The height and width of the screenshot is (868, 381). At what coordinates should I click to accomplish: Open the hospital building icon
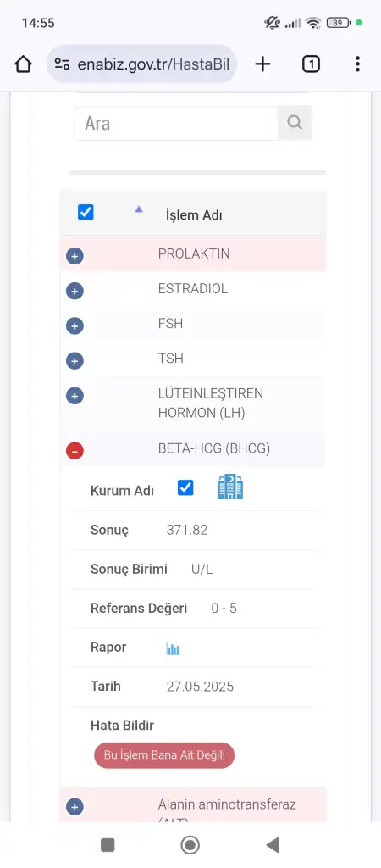(x=230, y=487)
